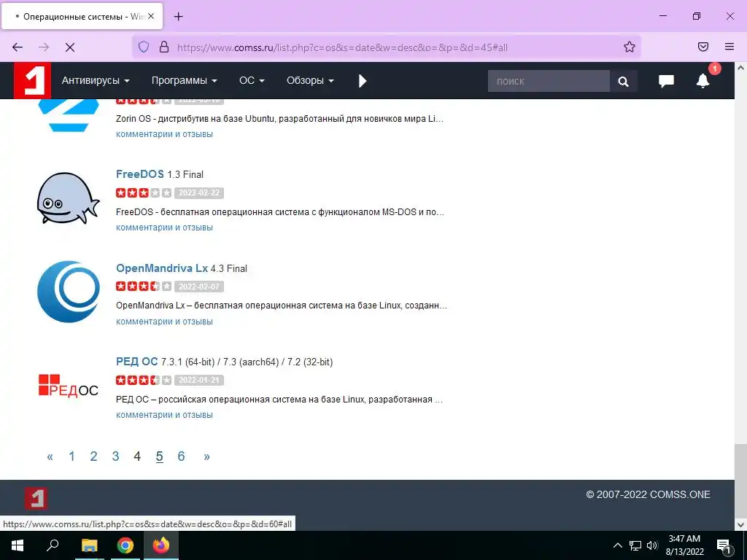Focus the поиск search field
Screen dimensions: 747x560
point(549,81)
